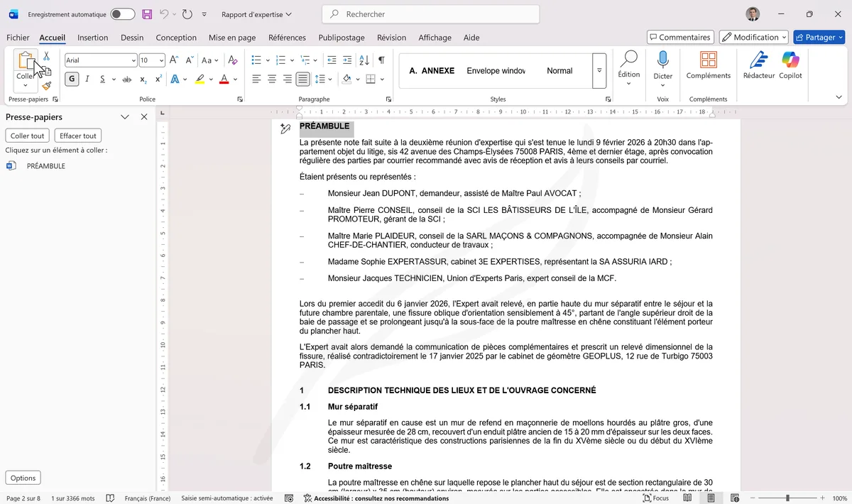The height and width of the screenshot is (504, 852).
Task: Open the Révision ribbon tab
Action: click(391, 38)
